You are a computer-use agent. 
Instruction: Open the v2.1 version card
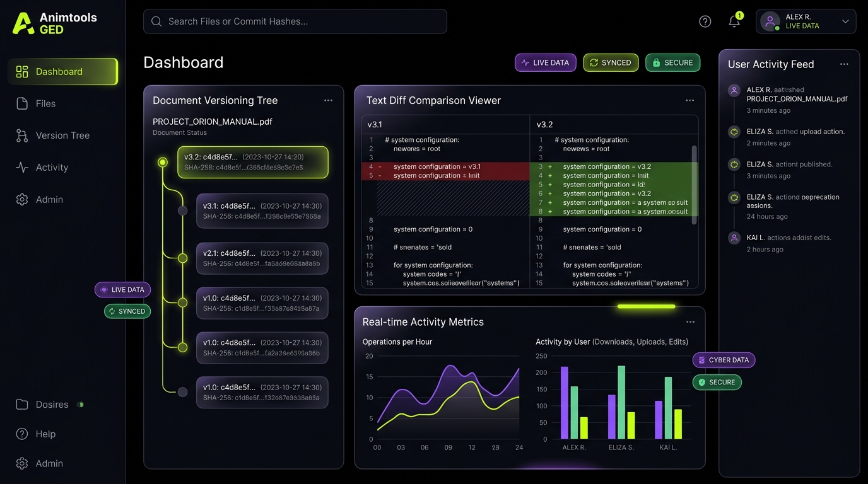262,258
